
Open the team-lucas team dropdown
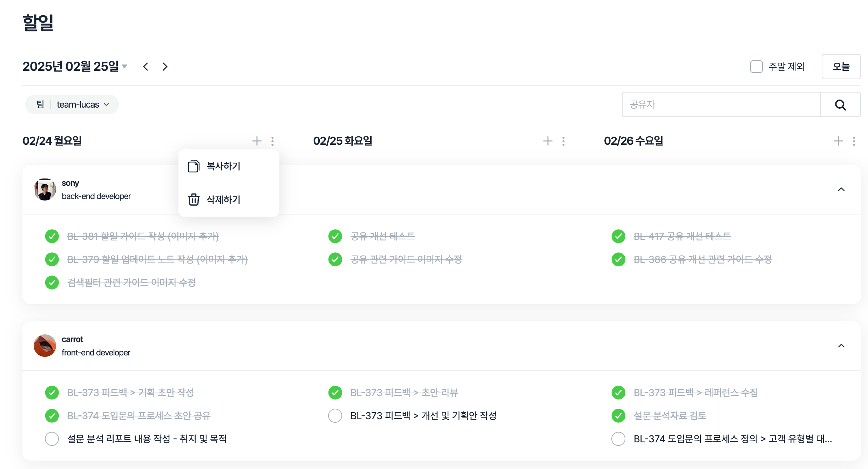(83, 104)
